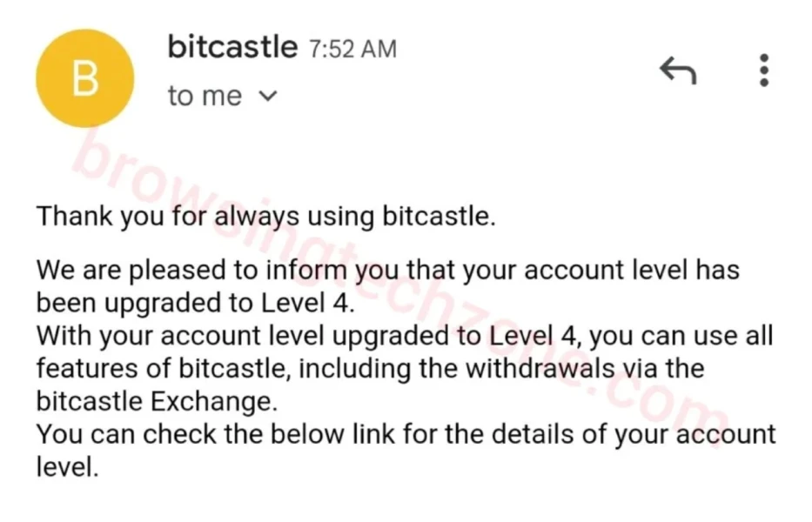Image resolution: width=812 pixels, height=522 pixels.
Task: Open the three-dot more options menu
Action: point(763,70)
